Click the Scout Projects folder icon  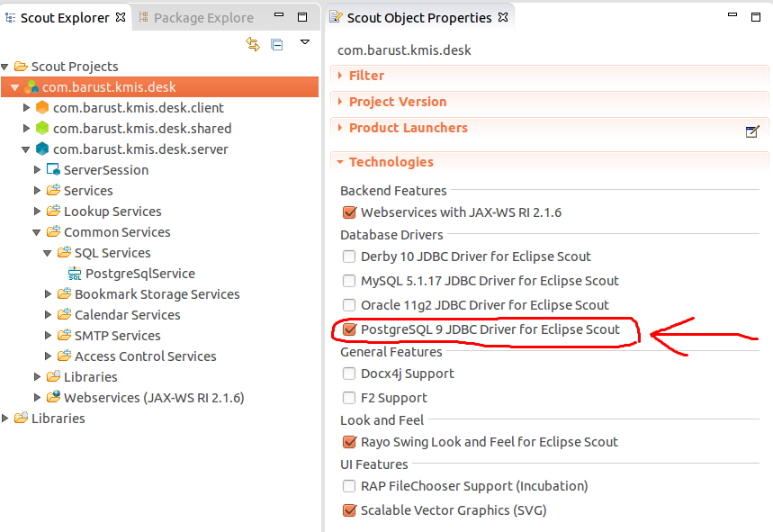pyautogui.click(x=21, y=66)
